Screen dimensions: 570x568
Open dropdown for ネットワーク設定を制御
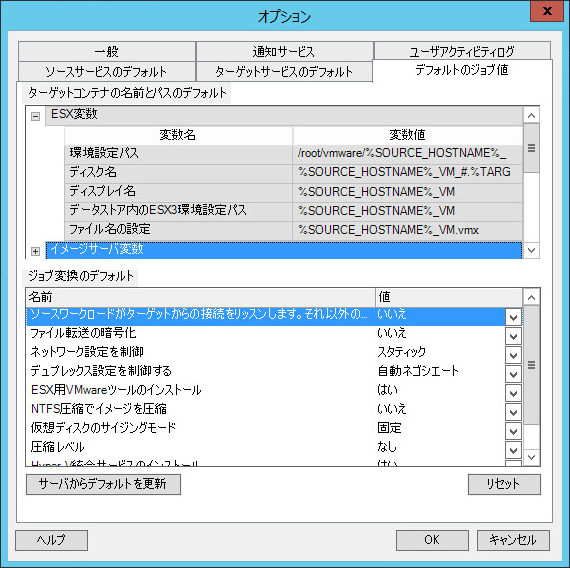[x=513, y=355]
